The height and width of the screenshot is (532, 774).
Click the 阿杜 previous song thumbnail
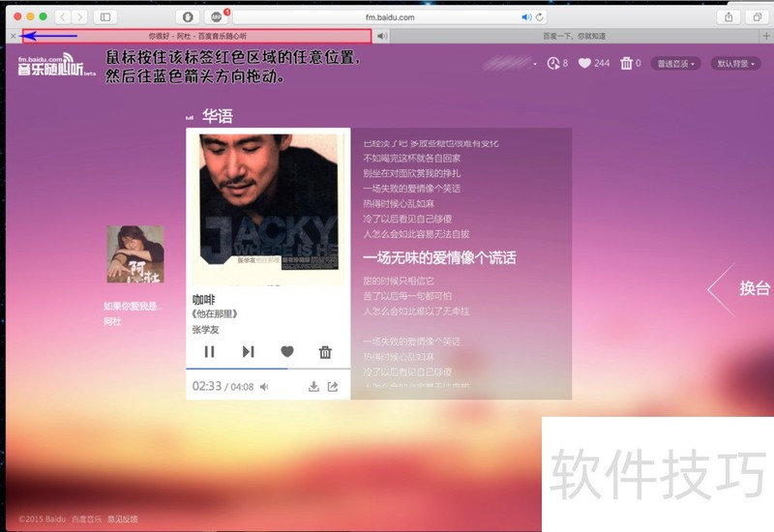(x=135, y=254)
